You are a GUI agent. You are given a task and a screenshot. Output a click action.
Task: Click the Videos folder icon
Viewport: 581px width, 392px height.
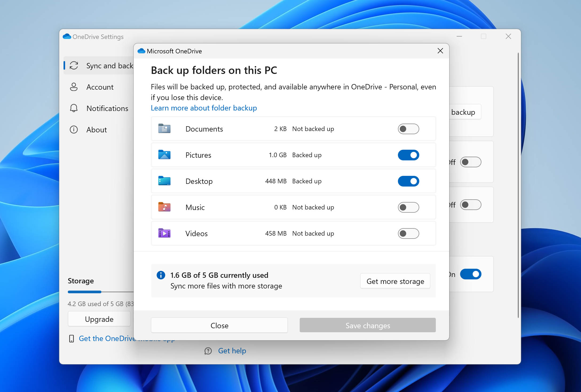click(x=164, y=233)
